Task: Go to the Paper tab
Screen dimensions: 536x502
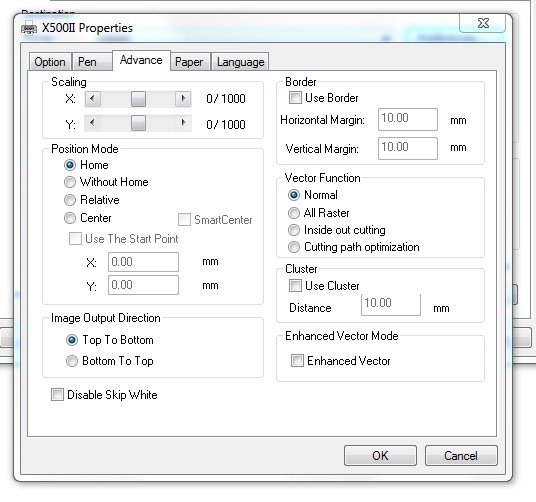Action: point(189,62)
